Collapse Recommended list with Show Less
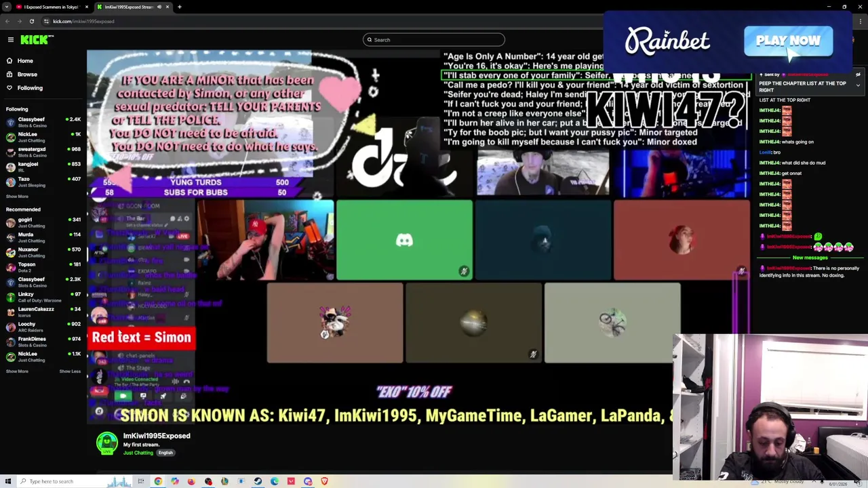This screenshot has height=488, width=868. point(70,371)
